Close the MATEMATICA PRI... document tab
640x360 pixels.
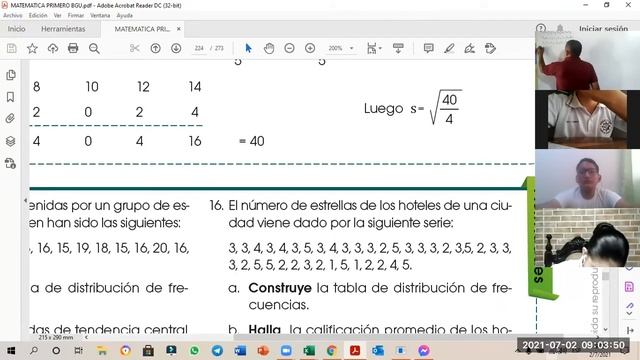coord(179,29)
